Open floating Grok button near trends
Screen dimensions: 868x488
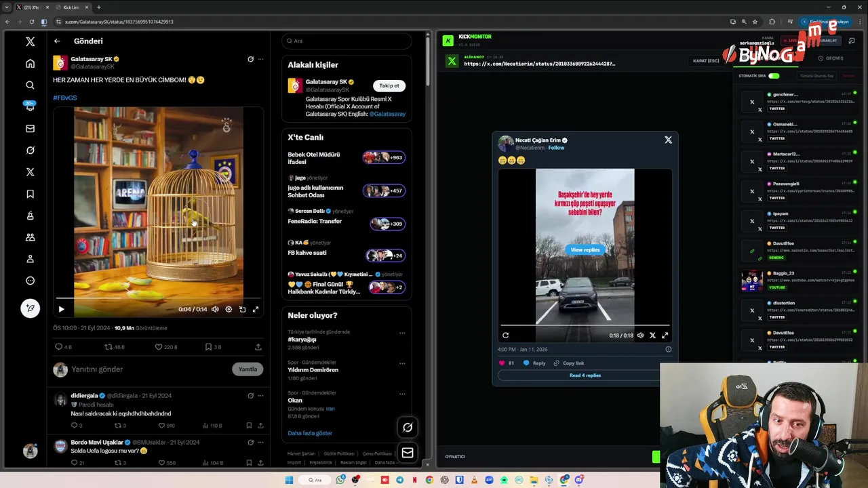pos(408,427)
